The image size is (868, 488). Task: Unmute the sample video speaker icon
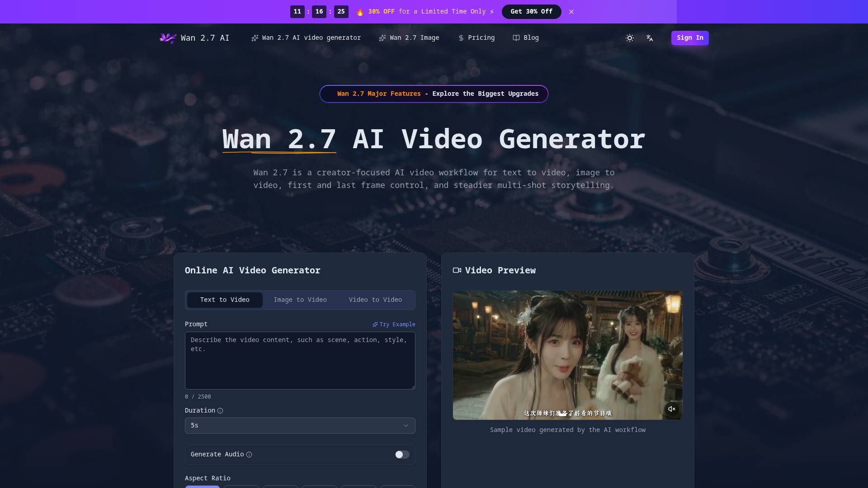(671, 409)
